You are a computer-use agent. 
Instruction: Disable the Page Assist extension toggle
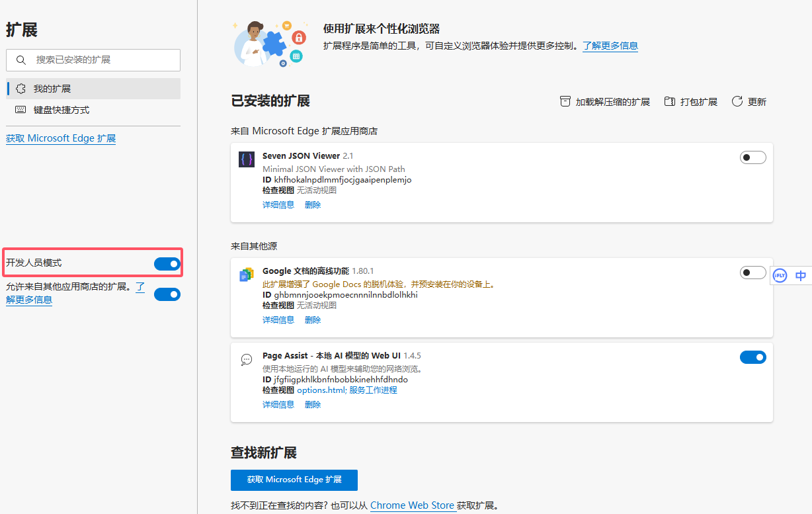(x=752, y=357)
